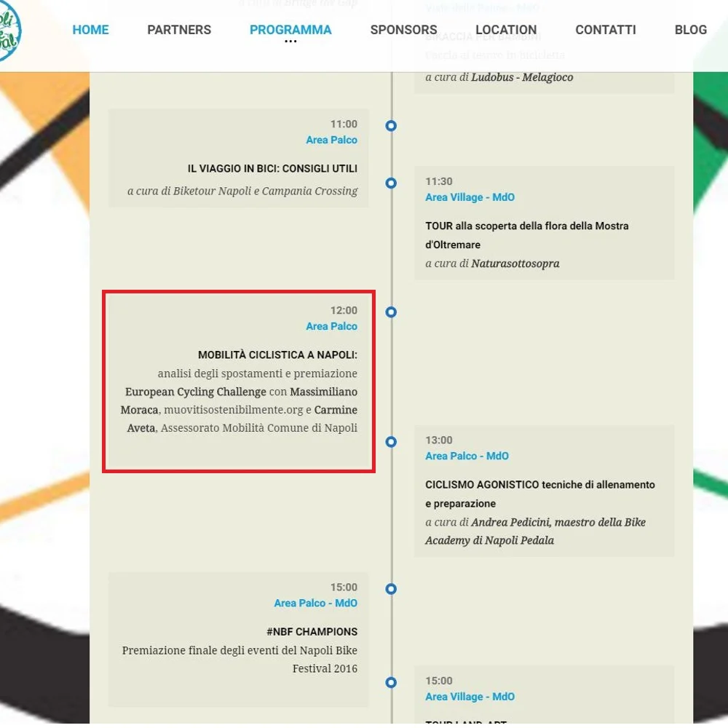This screenshot has width=728, height=728.
Task: Select the 13:00 timeline marker
Action: (391, 442)
